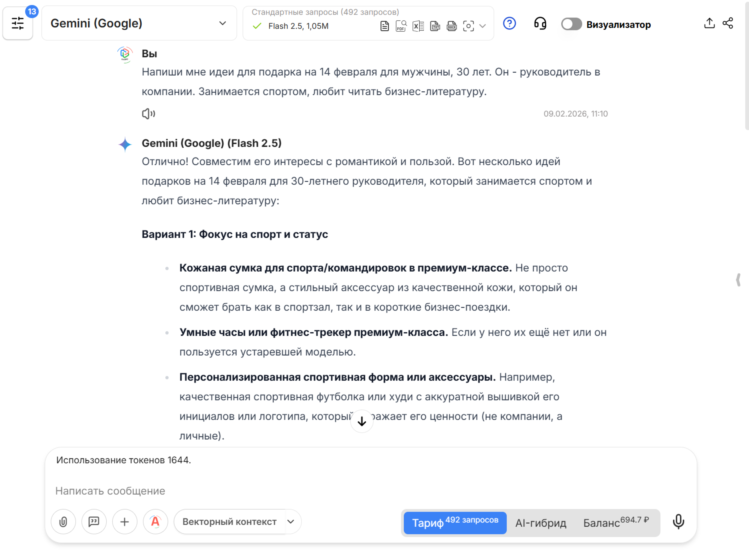The image size is (749, 560).
Task: Start a new chat with the plus icon
Action: [x=124, y=522]
